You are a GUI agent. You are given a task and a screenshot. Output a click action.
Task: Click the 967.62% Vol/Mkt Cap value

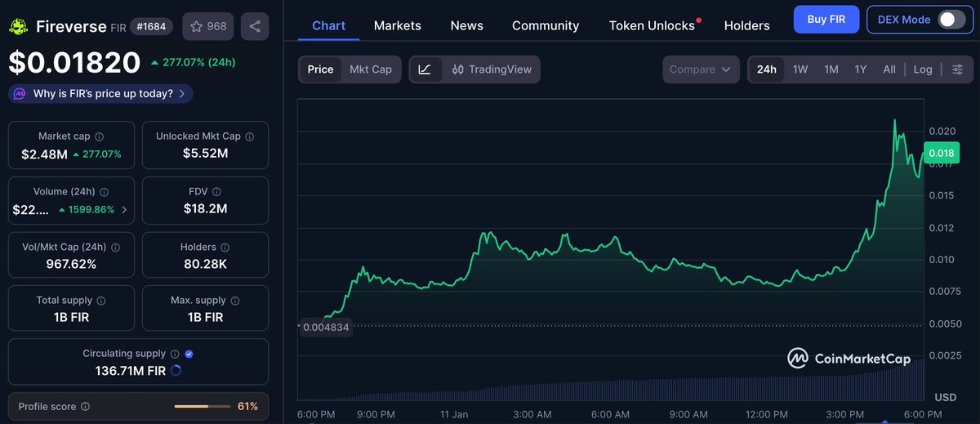tap(69, 264)
